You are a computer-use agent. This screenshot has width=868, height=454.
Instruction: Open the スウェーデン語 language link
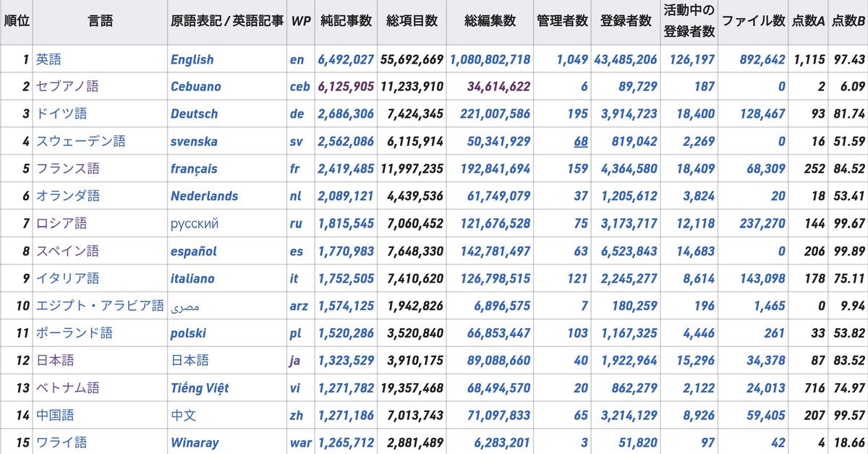pyautogui.click(x=80, y=142)
